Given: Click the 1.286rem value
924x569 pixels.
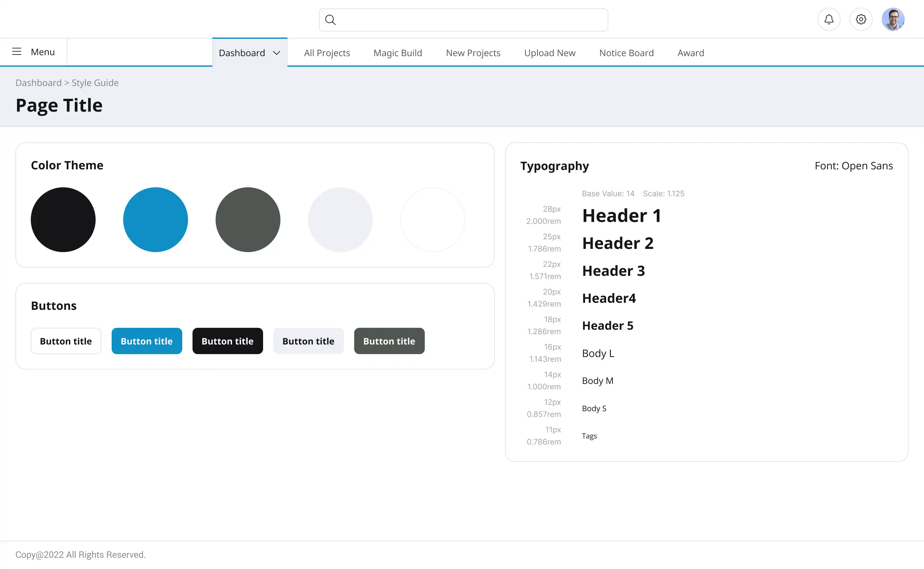Looking at the screenshot, I should tap(544, 332).
